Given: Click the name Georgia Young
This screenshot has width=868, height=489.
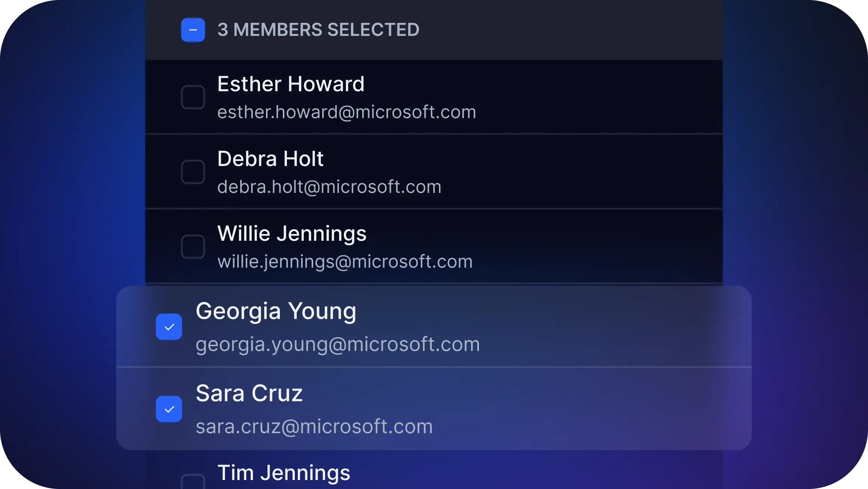Looking at the screenshot, I should point(276,311).
